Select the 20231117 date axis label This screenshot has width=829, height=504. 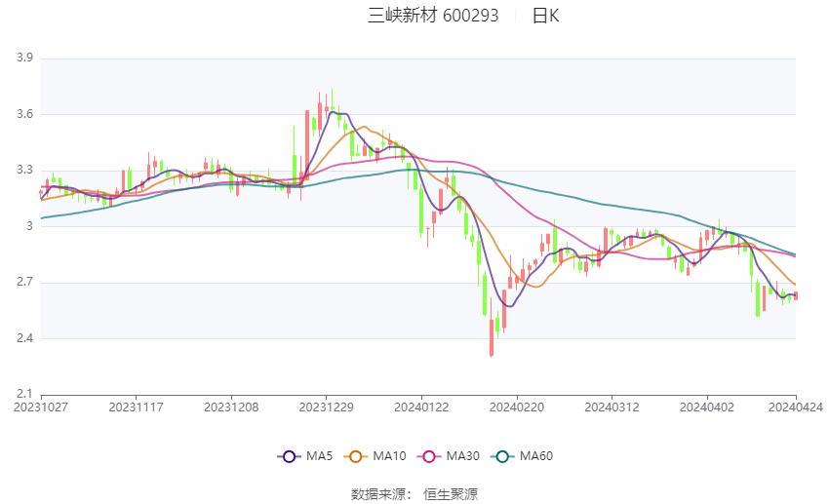point(136,407)
